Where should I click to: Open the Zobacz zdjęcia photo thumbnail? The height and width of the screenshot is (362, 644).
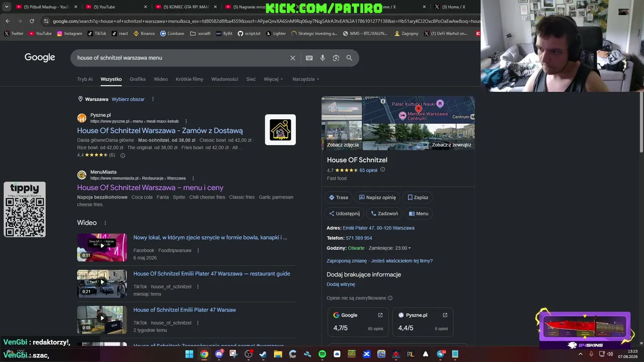coord(342,123)
